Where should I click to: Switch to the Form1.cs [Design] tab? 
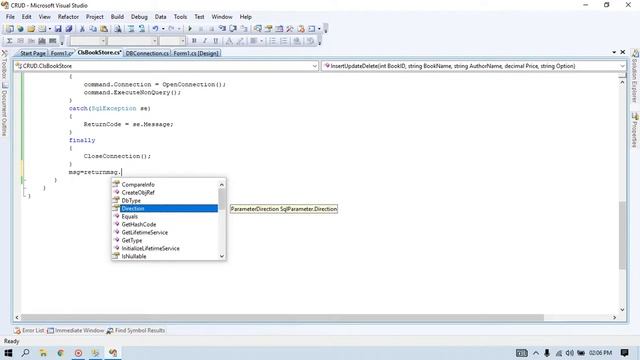[196, 53]
